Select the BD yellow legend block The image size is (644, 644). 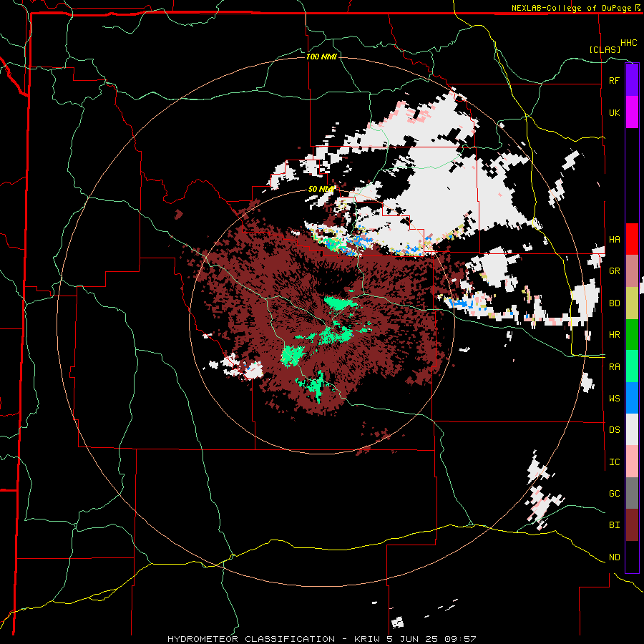632,303
